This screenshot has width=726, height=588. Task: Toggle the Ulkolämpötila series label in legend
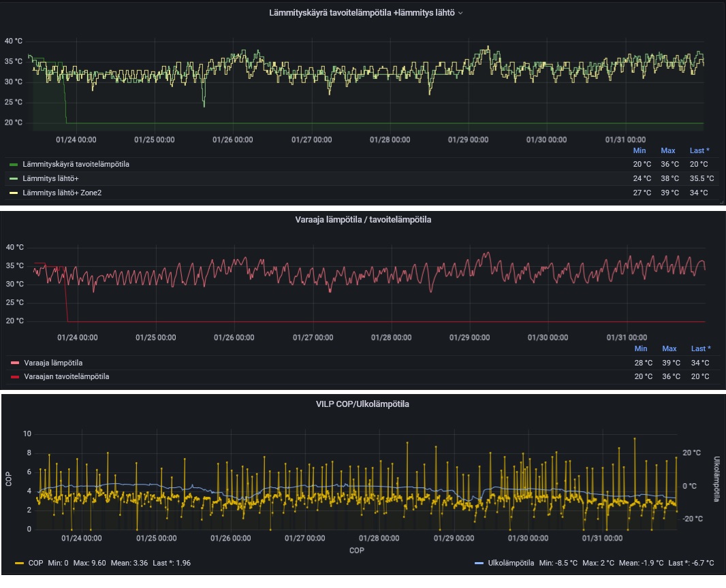tap(511, 563)
